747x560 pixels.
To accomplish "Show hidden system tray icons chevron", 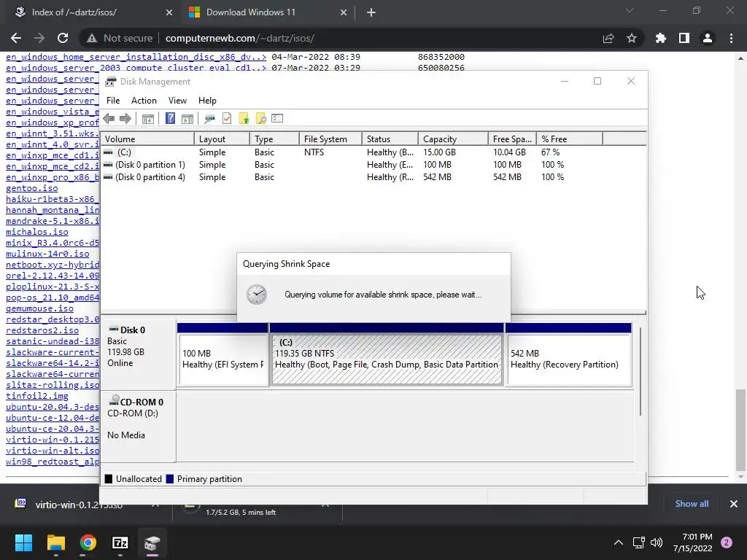I will pyautogui.click(x=619, y=542).
